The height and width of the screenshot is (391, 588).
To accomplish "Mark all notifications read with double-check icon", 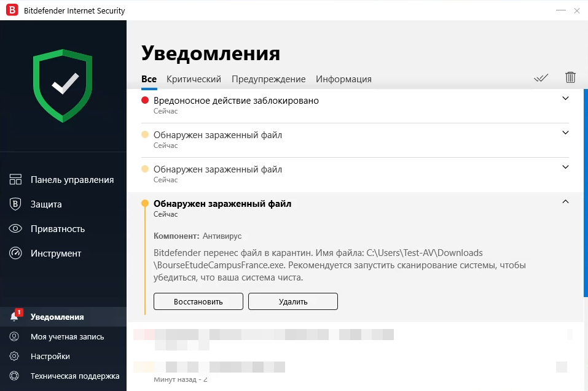I will pyautogui.click(x=541, y=77).
